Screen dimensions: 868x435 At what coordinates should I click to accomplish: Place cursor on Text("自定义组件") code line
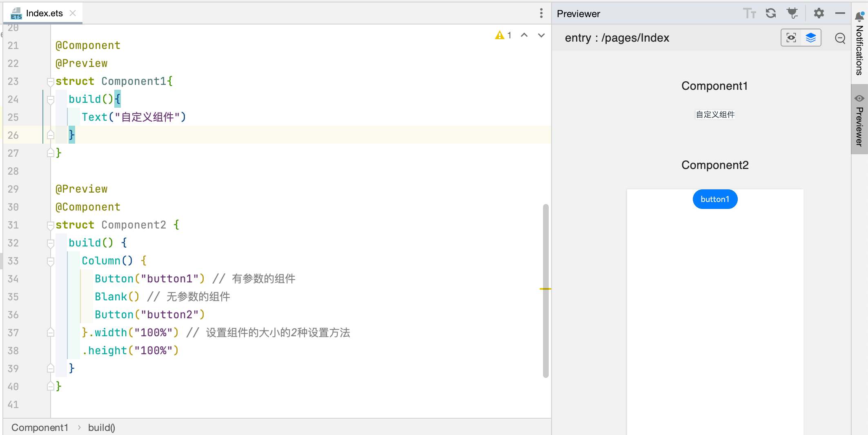134,117
